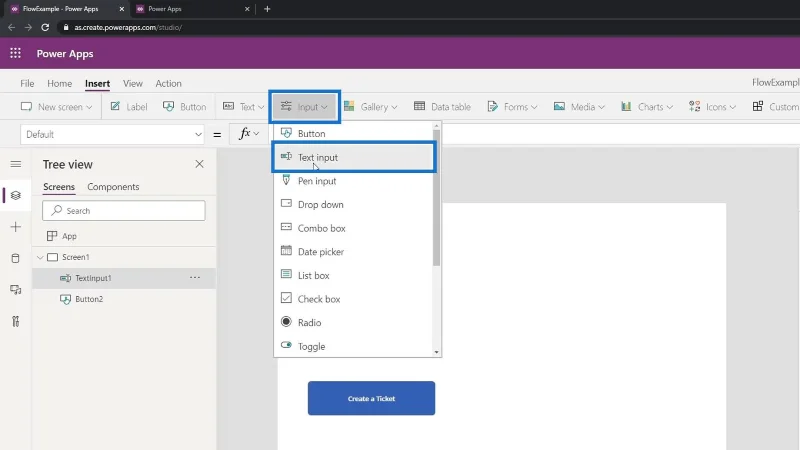Click the TextInput1 more options ellipsis

click(195, 278)
